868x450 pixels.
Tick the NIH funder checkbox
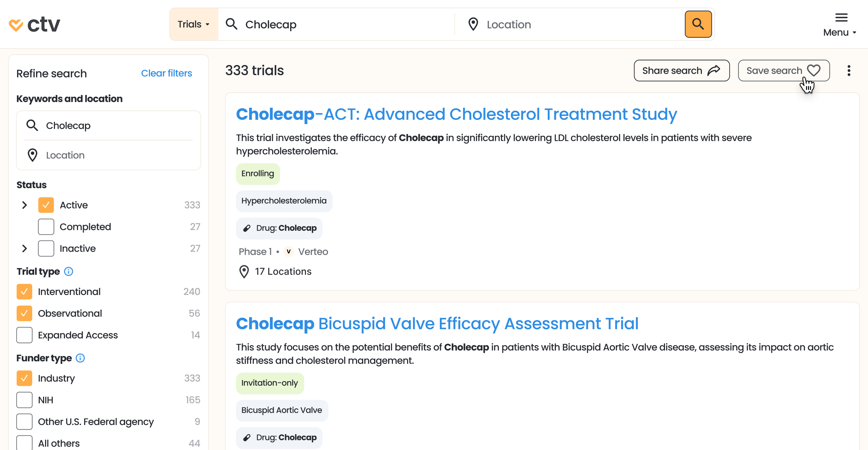coord(24,400)
